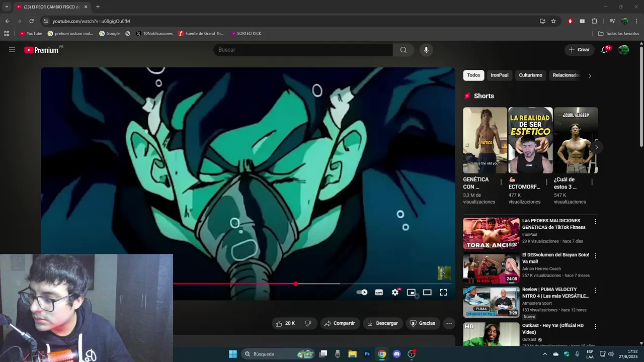The width and height of the screenshot is (644, 362).
Task: Show more Shorts with right arrow
Action: coord(596,147)
